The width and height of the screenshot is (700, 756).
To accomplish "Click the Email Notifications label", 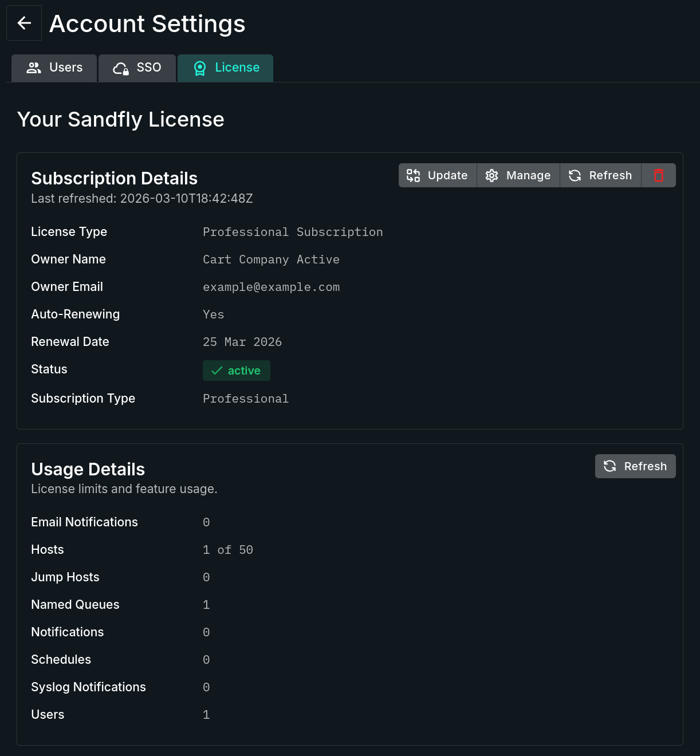I will pyautogui.click(x=84, y=522).
